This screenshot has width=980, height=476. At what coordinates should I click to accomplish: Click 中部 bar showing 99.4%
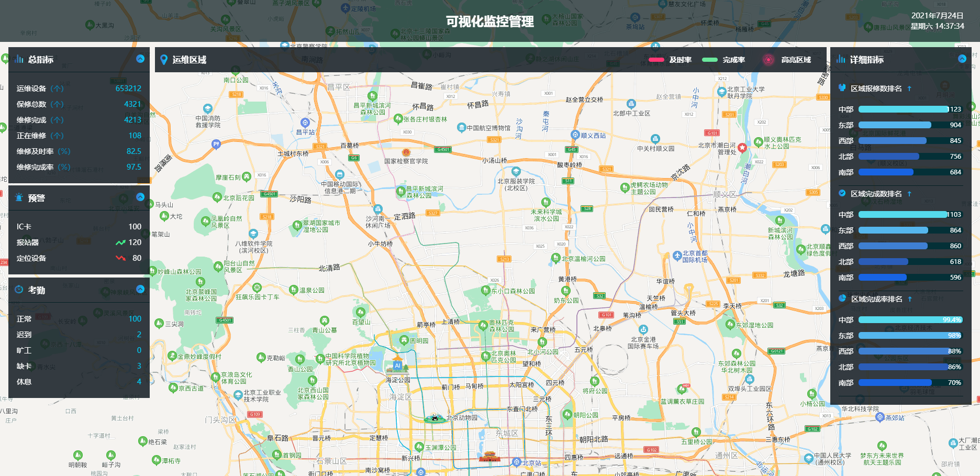point(911,320)
